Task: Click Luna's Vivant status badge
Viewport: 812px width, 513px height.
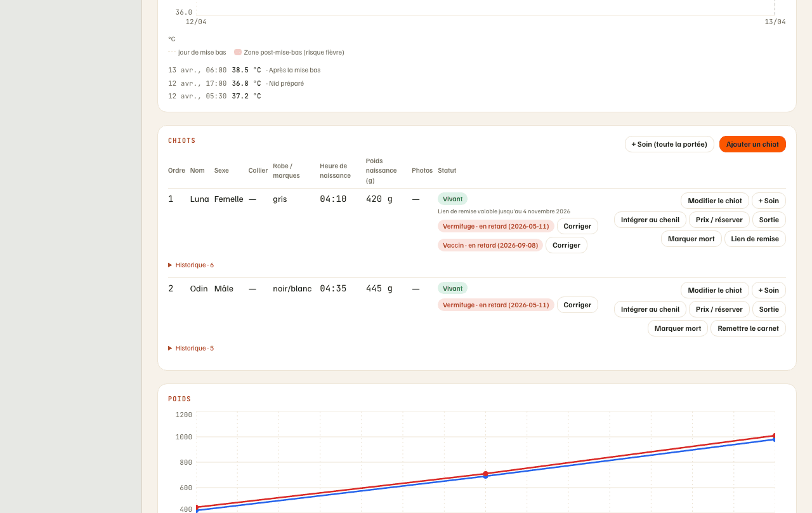Action: [x=452, y=199]
